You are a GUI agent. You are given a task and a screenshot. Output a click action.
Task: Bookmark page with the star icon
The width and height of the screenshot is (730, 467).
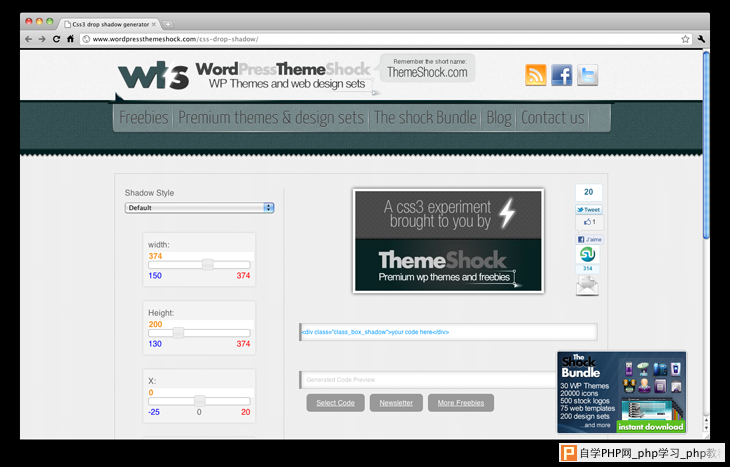coord(685,39)
